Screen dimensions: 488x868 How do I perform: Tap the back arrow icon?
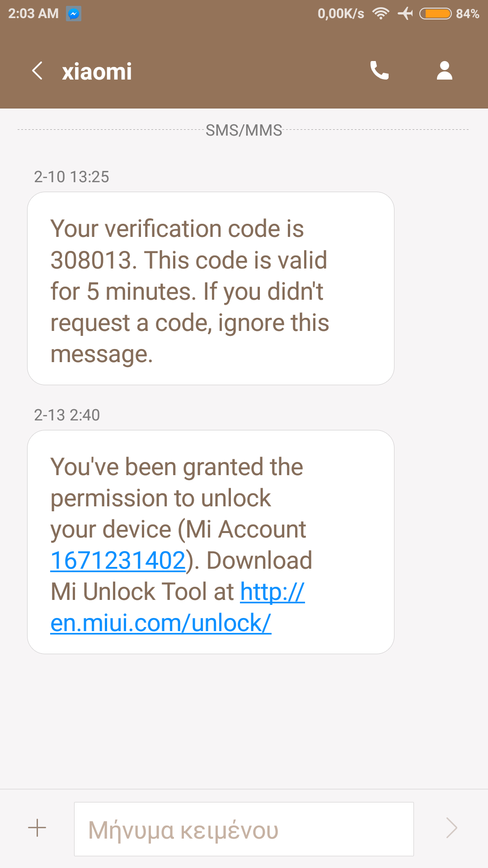[x=38, y=71]
